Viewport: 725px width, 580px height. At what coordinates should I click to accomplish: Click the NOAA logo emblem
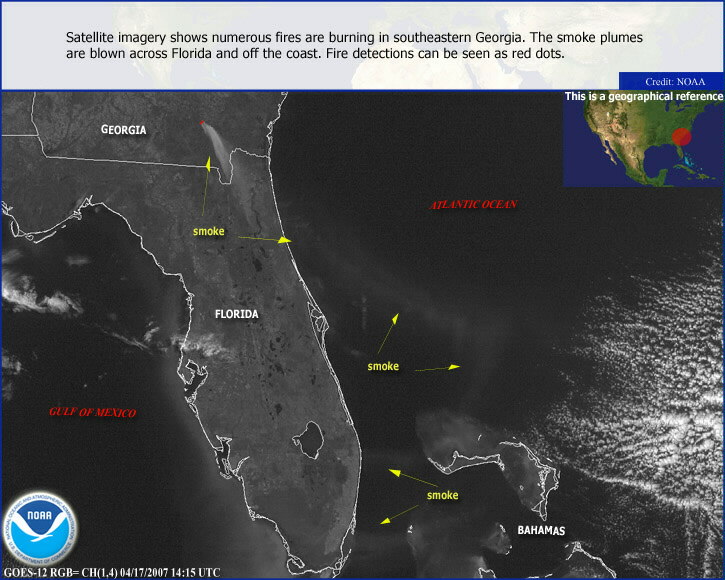pyautogui.click(x=40, y=529)
